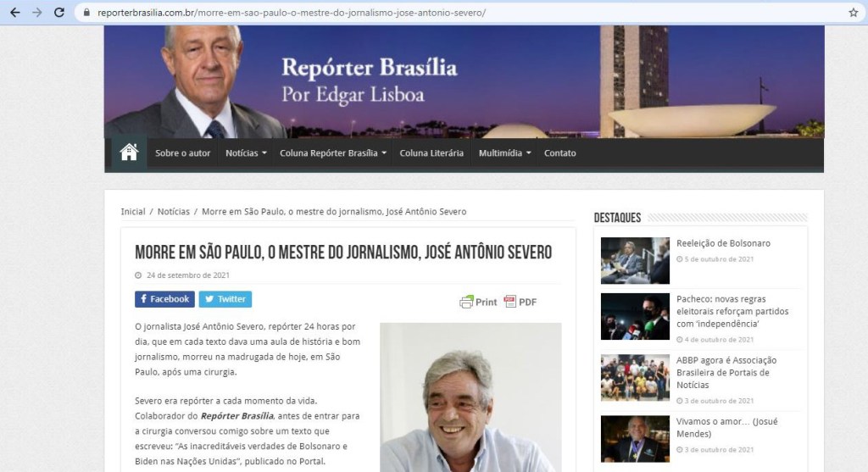Viewport: 868px width, 472px height.
Task: Click the browser address bar URL
Action: coord(292,14)
